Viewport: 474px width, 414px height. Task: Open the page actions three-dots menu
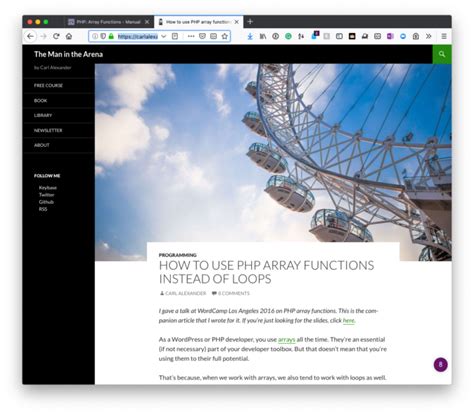pyautogui.click(x=191, y=36)
